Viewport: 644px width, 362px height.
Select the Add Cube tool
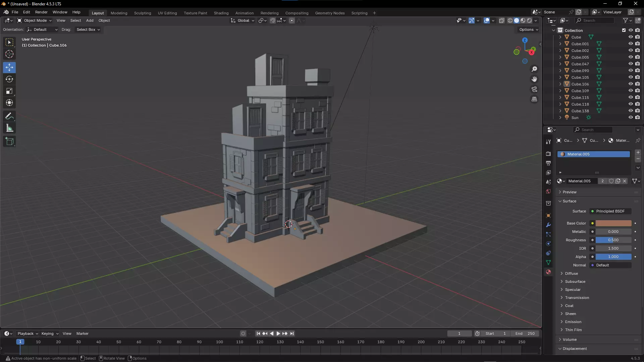point(9,141)
